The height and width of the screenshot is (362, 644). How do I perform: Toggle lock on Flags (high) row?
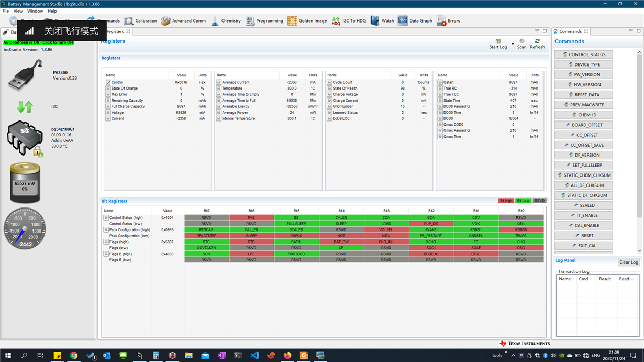106,242
